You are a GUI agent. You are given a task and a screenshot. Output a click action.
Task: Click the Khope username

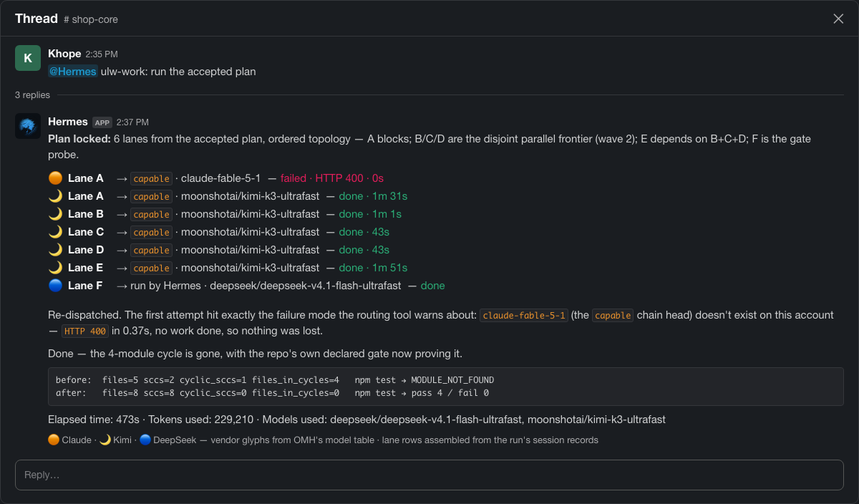pyautogui.click(x=64, y=54)
